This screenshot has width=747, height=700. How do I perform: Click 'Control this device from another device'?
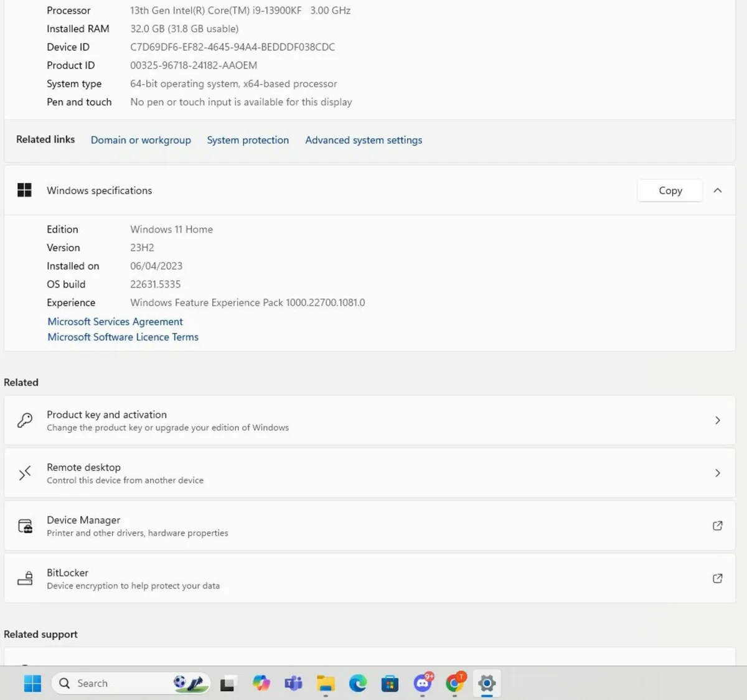pyautogui.click(x=125, y=480)
